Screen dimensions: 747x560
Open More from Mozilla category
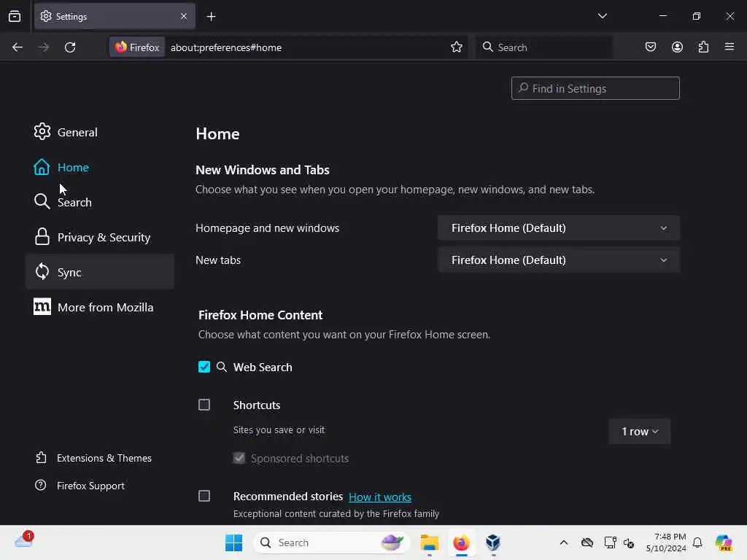pyautogui.click(x=100, y=307)
